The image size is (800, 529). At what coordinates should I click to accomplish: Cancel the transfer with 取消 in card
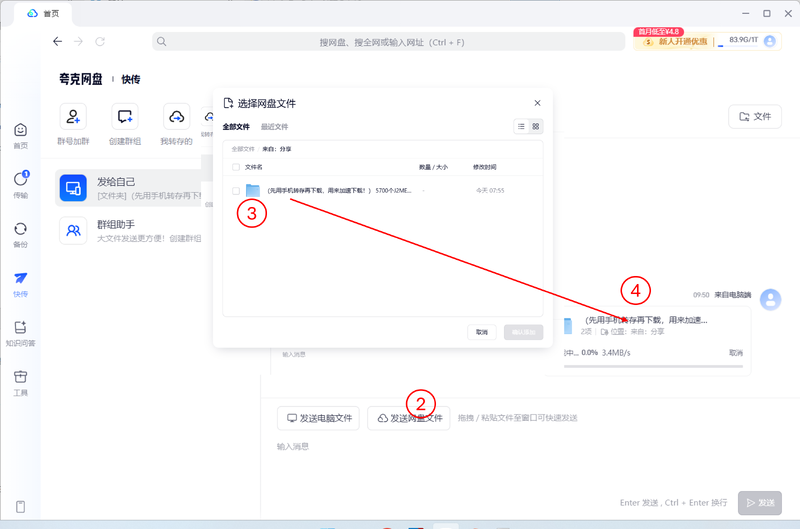[x=736, y=352]
